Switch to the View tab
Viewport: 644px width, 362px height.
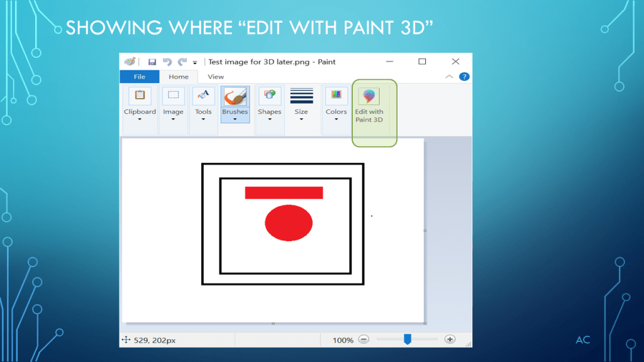pyautogui.click(x=216, y=77)
